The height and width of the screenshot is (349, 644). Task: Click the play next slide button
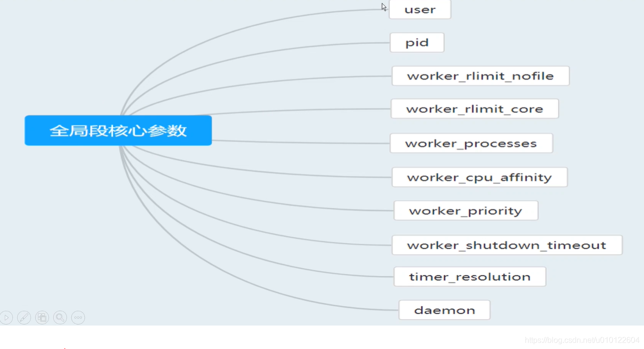coord(6,318)
